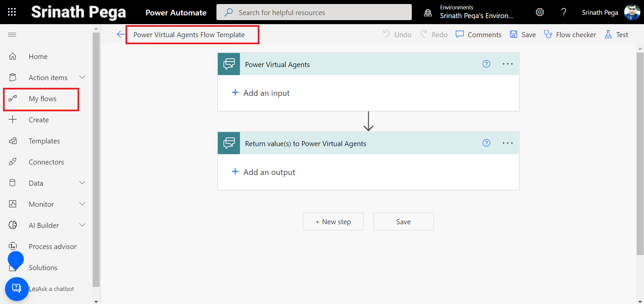Viewport: 644px width, 304px height.
Task: Click Test in the top toolbar
Action: [616, 35]
